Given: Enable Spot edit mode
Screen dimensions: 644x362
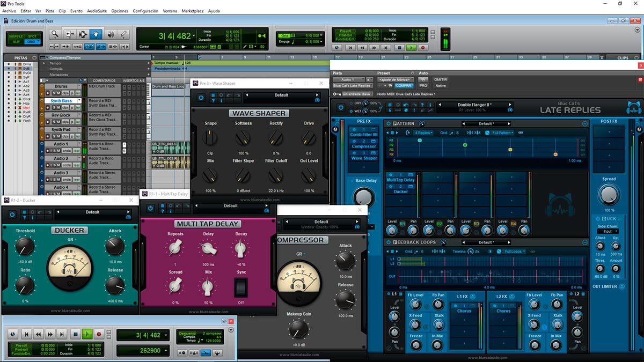Looking at the screenshot, I should click(32, 35).
